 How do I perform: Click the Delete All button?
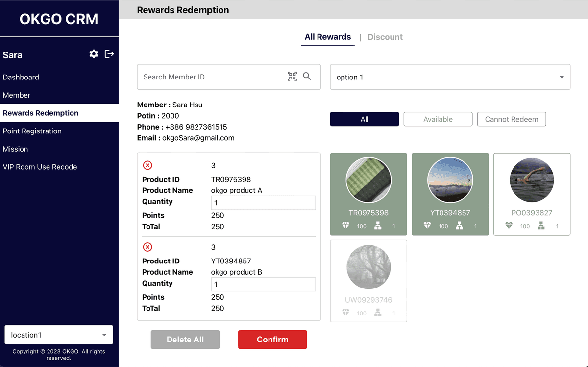[x=185, y=340]
